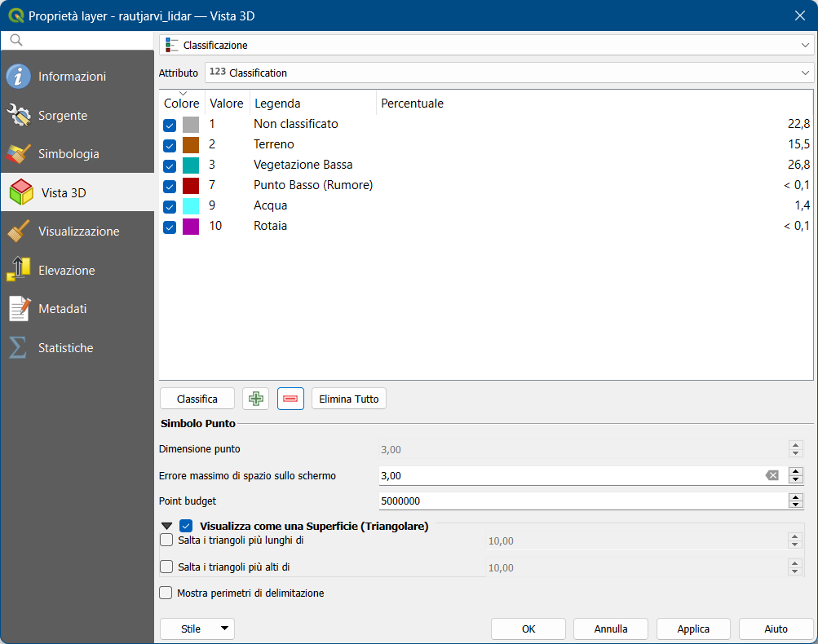This screenshot has height=644, width=818.
Task: Click the search magnifier icon in sidebar
Action: coord(16,40)
